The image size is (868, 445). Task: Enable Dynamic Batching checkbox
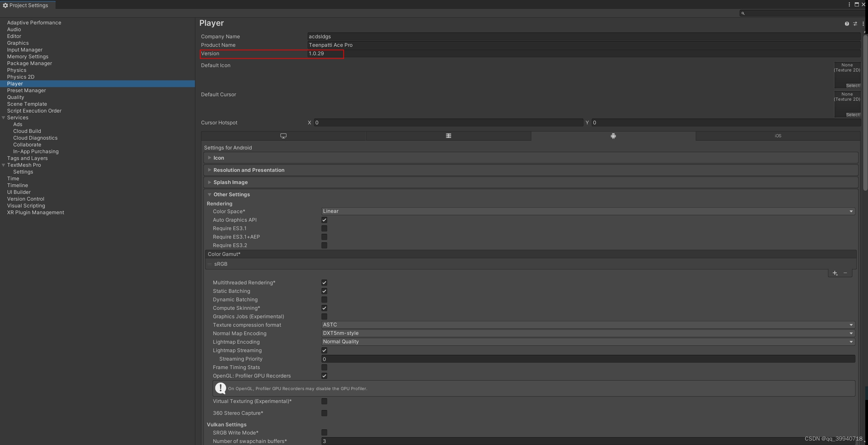coord(323,299)
